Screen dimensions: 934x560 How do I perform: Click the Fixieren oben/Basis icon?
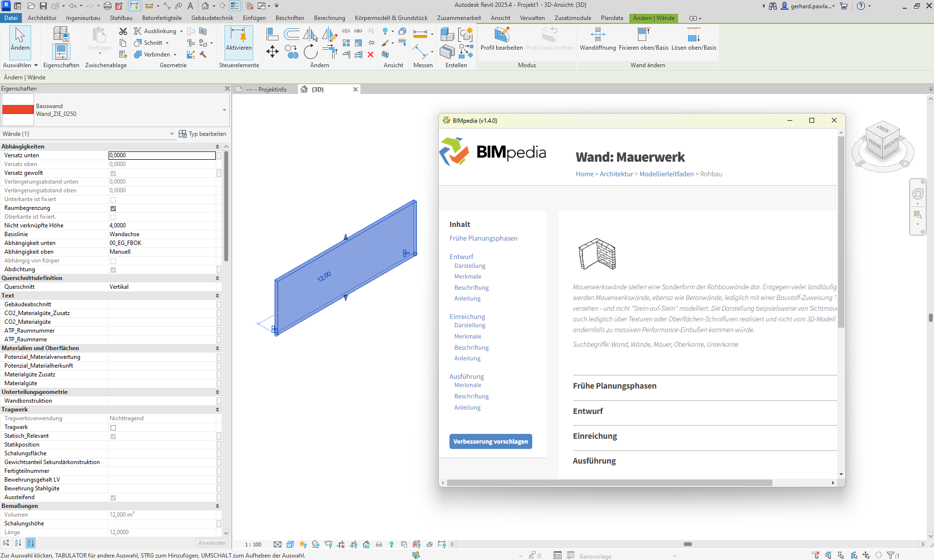643,35
